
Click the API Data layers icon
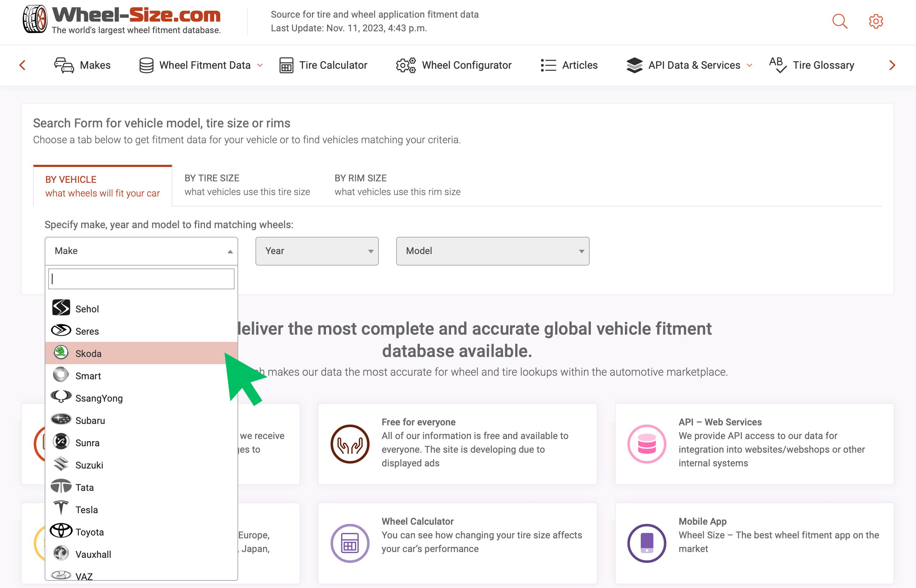point(634,65)
